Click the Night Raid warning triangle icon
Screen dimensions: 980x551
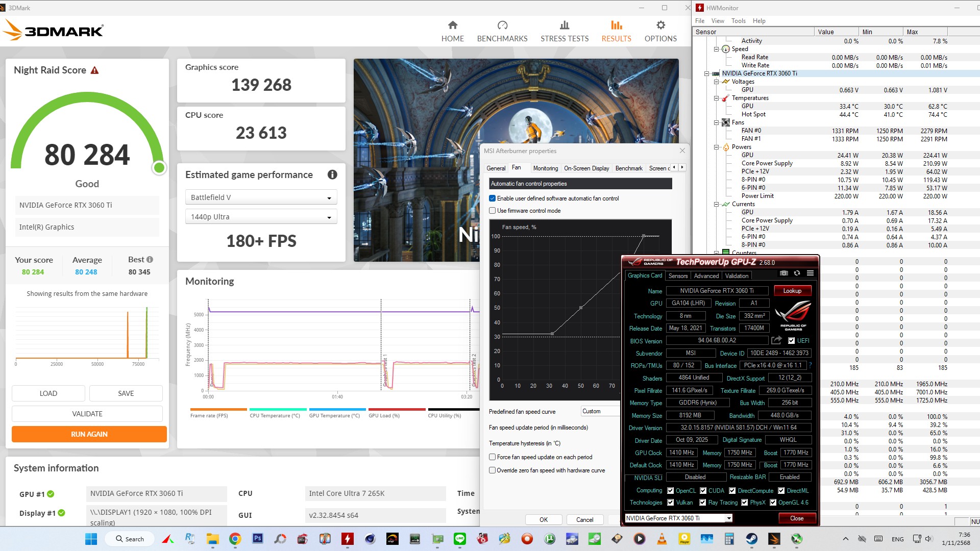94,70
